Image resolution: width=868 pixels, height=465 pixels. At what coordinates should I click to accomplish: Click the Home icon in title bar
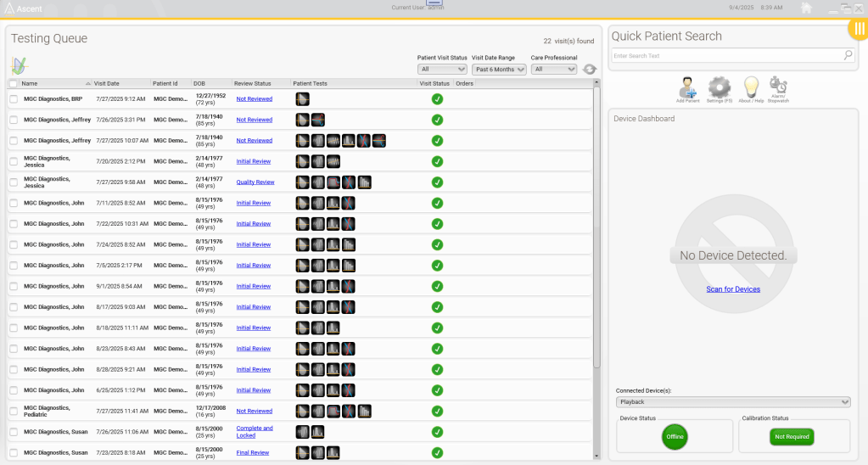[x=807, y=8]
